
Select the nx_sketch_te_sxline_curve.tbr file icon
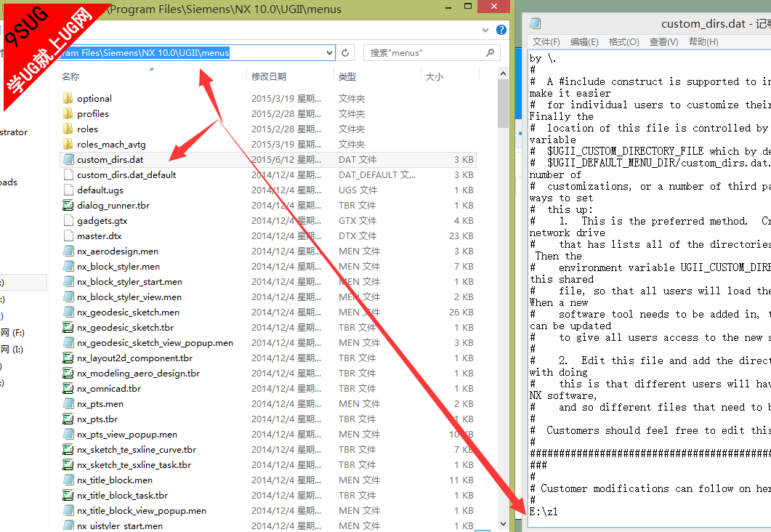point(68,449)
